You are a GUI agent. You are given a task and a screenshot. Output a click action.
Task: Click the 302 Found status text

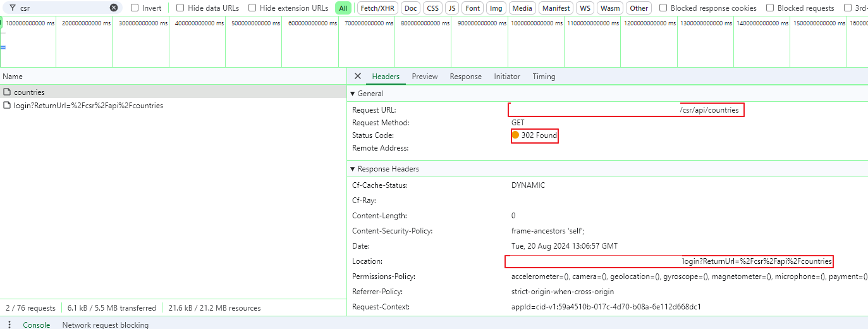click(539, 135)
